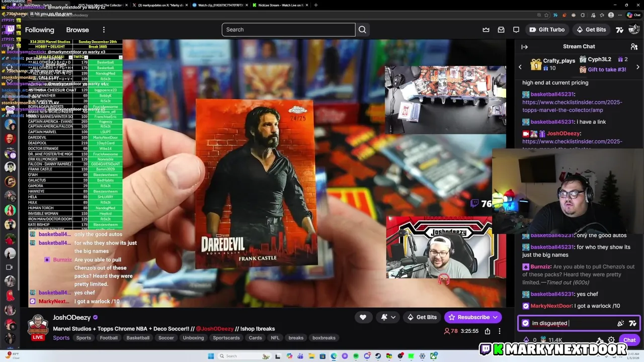The image size is (644, 362).
Task: Switch to the NickLee Stream tab
Action: pos(280,5)
